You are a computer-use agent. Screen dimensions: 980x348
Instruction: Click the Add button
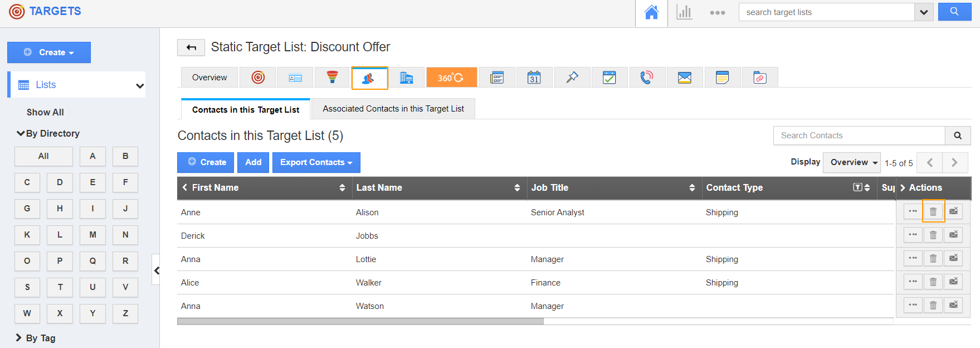click(x=253, y=162)
